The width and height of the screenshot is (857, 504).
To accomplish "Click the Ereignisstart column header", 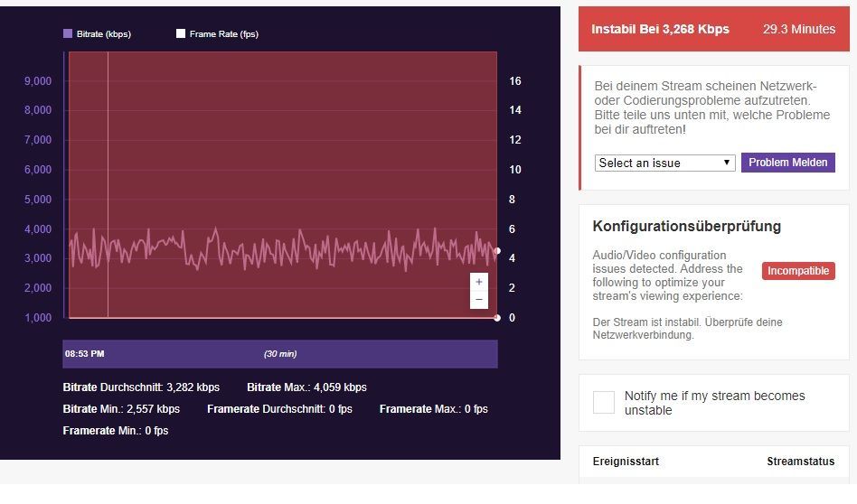I will [626, 462].
